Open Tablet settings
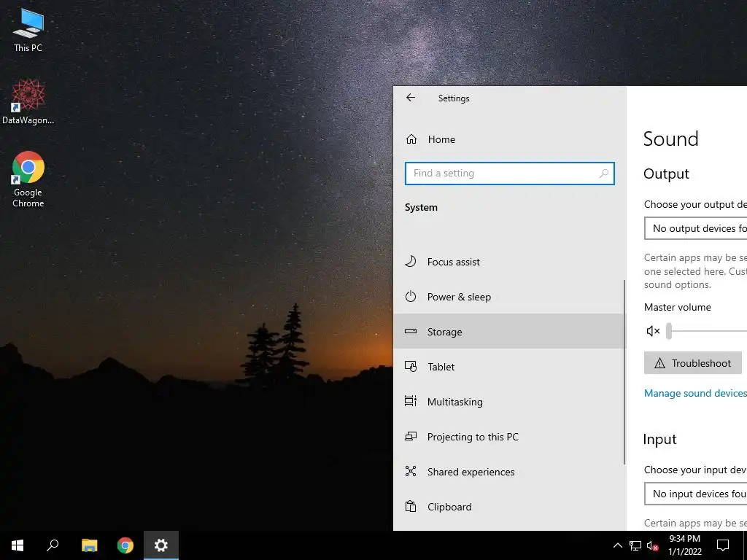Screen dimensions: 747x560 pos(508,367)
